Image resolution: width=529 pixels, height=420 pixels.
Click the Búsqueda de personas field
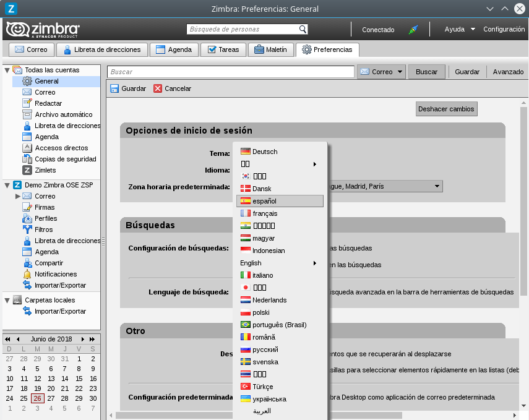(x=244, y=29)
